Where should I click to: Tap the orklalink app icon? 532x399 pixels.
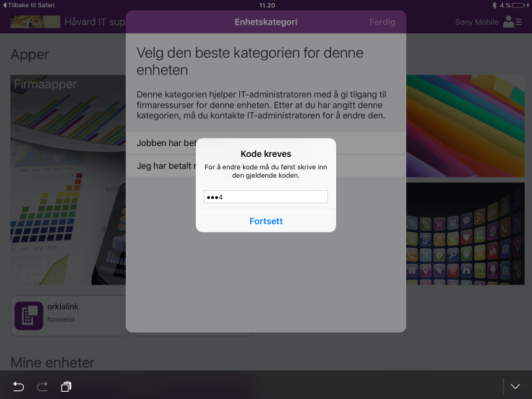point(30,315)
